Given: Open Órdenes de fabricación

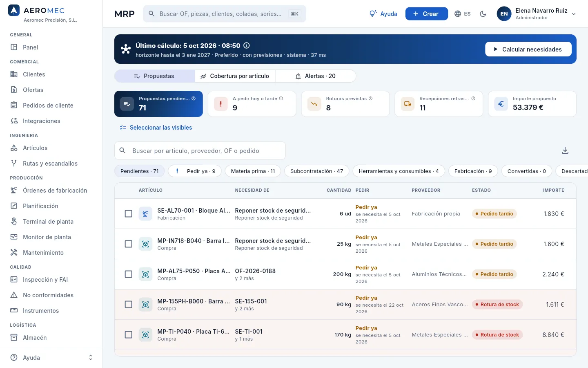Looking at the screenshot, I should point(51,191).
